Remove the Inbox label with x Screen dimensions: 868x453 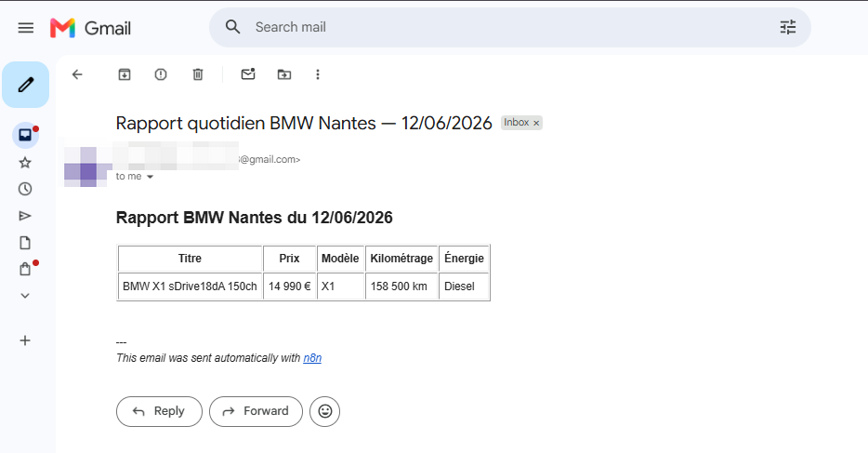click(x=536, y=123)
